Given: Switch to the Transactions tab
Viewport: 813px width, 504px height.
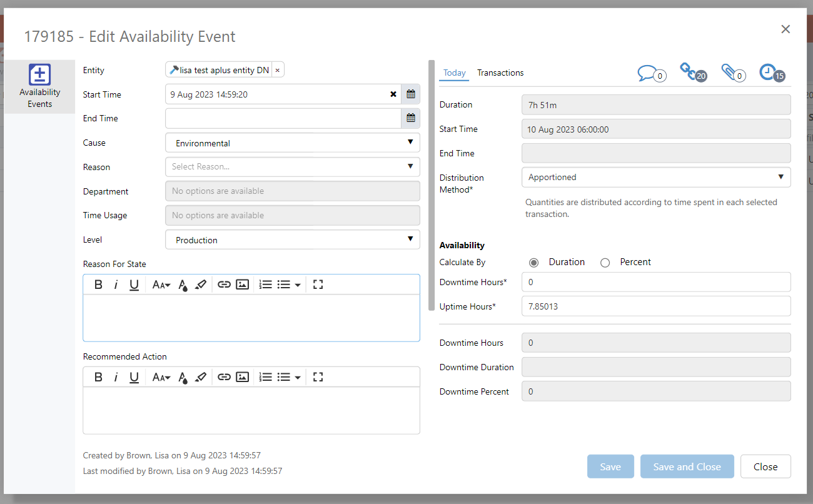Looking at the screenshot, I should pos(500,73).
